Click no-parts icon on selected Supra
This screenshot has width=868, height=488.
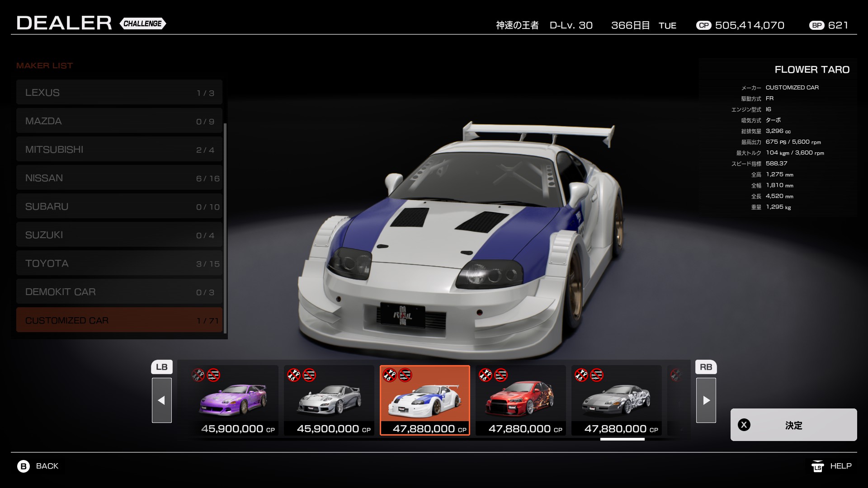pos(405,375)
